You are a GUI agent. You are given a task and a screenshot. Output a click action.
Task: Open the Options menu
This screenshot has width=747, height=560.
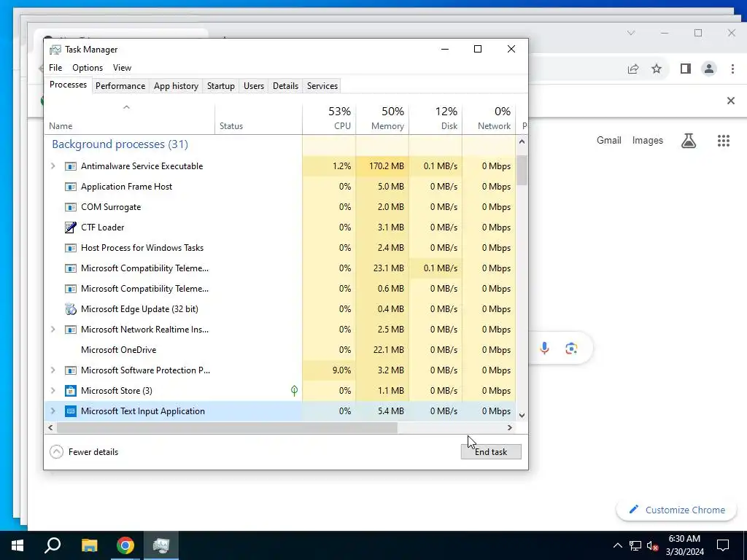(x=88, y=68)
